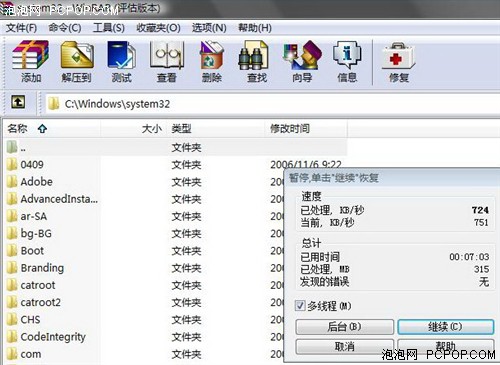Open the 文件(F) menu
Screen dimensions: 500x365
click(21, 28)
